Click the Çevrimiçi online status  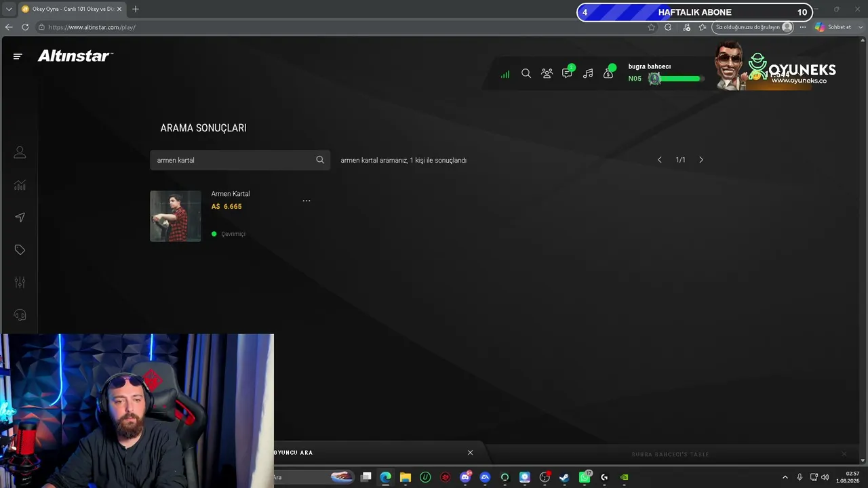click(229, 234)
